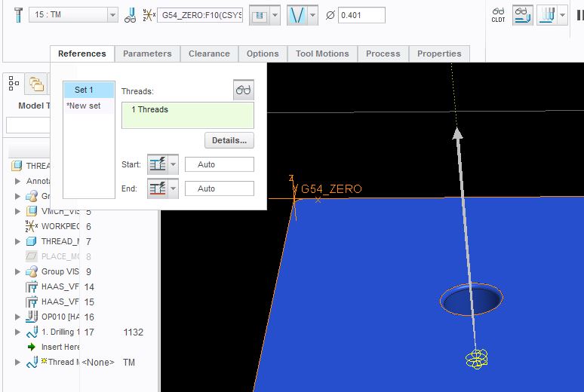Switch to the Process tab

383,54
